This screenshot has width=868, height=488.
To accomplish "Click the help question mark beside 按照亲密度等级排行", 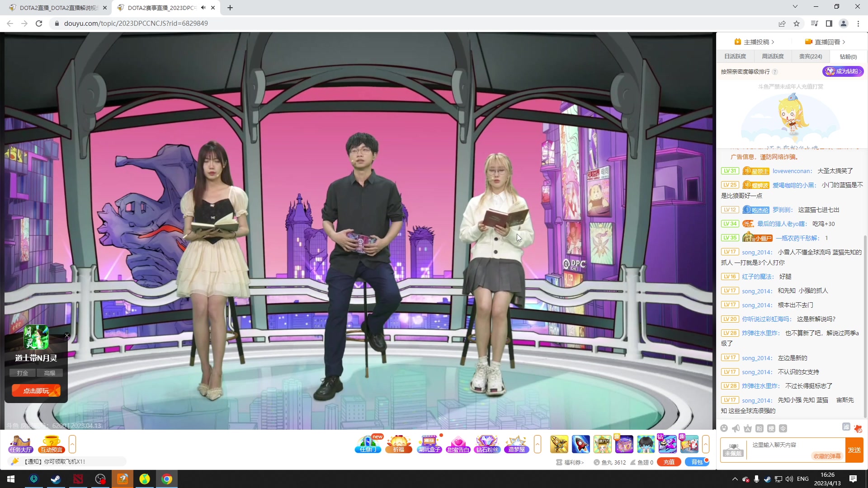I will 775,72.
